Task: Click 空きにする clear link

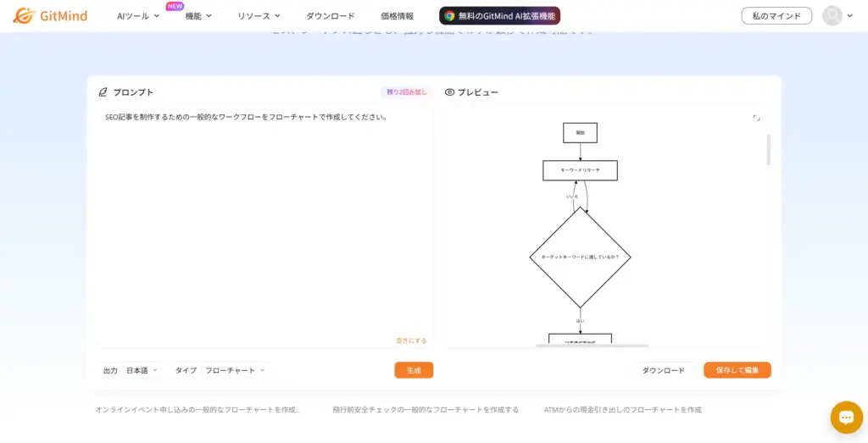Action: 411,341
